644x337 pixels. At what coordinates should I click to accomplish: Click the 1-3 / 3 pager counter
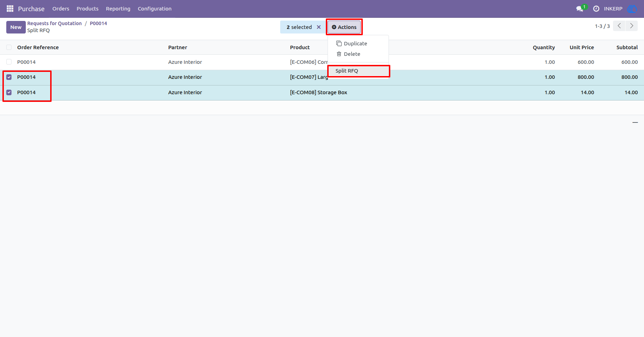coord(602,26)
